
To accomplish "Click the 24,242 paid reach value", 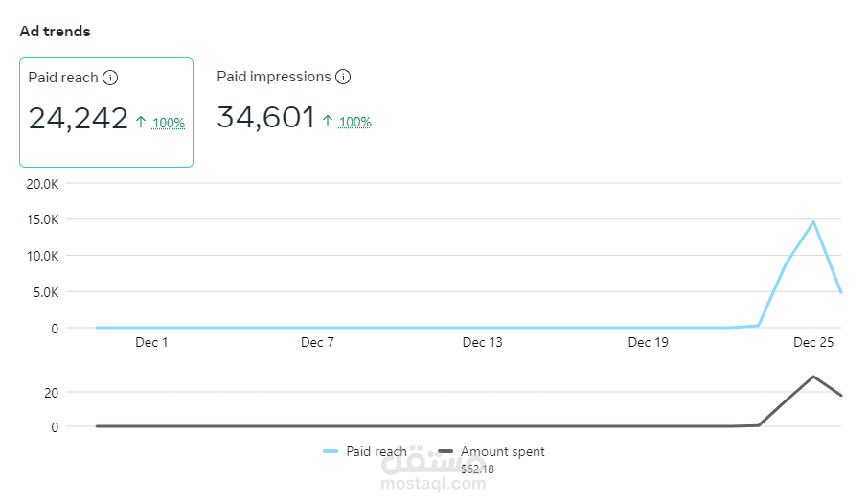I will [79, 119].
